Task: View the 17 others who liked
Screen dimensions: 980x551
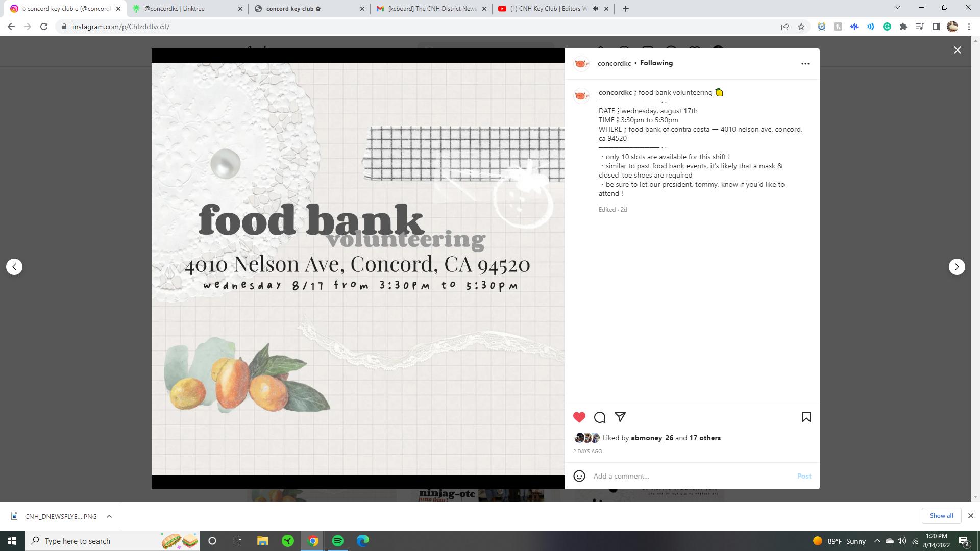Action: pyautogui.click(x=704, y=438)
